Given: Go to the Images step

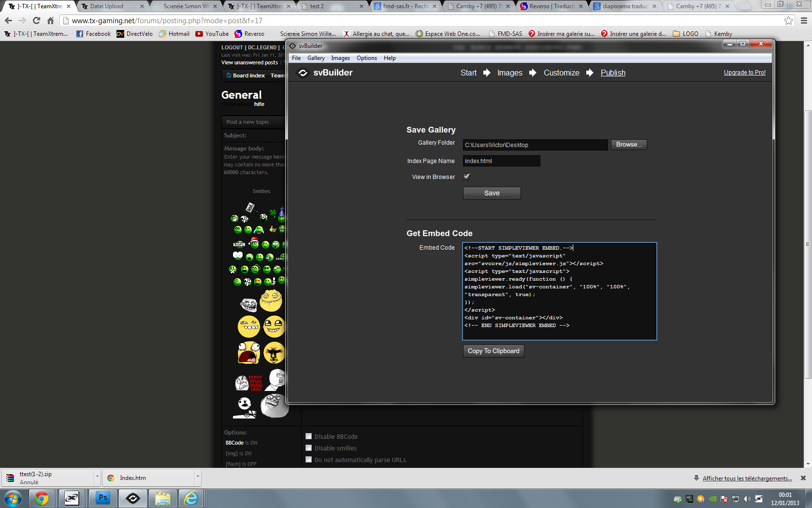Looking at the screenshot, I should pos(510,73).
